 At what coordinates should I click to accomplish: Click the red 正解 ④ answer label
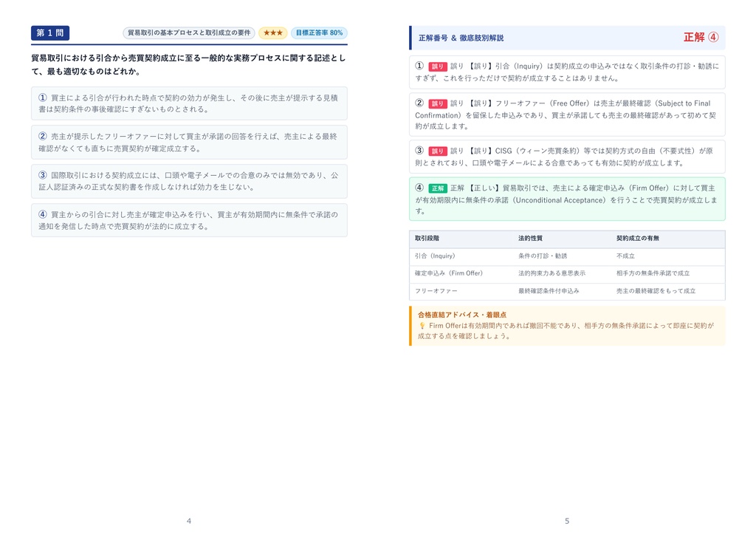(x=701, y=37)
